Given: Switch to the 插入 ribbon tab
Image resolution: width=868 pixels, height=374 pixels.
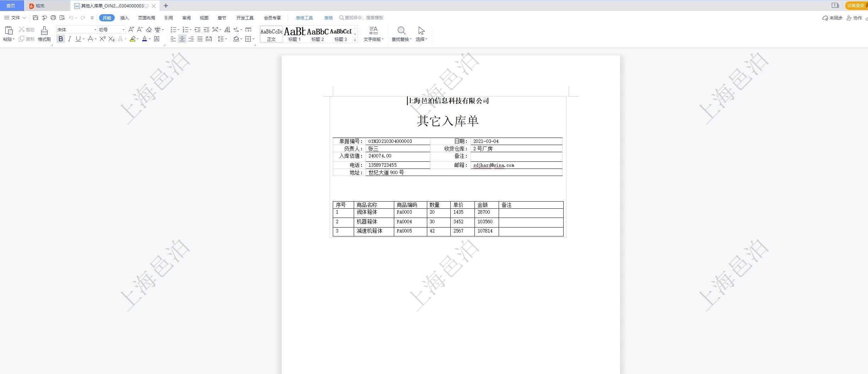Looking at the screenshot, I should 124,18.
